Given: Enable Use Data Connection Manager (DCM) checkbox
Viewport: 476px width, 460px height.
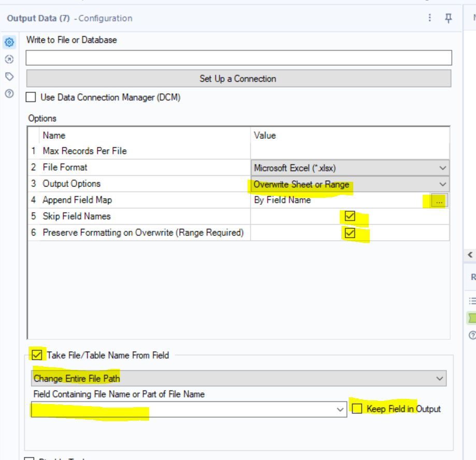Looking at the screenshot, I should [32, 97].
